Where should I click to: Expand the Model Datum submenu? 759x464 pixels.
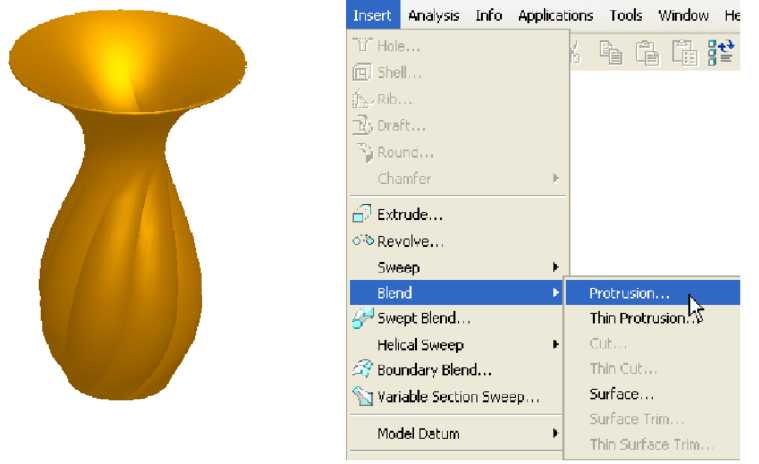(x=556, y=433)
